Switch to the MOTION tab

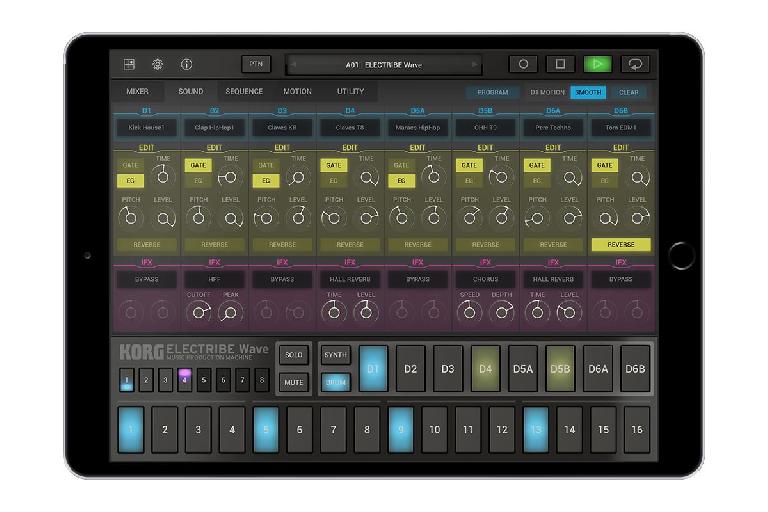pos(297,92)
